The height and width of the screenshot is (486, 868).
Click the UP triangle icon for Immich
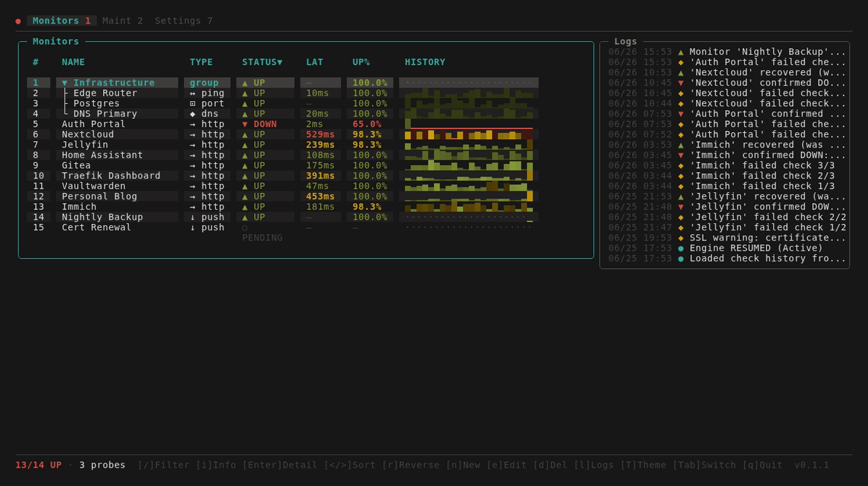245,207
